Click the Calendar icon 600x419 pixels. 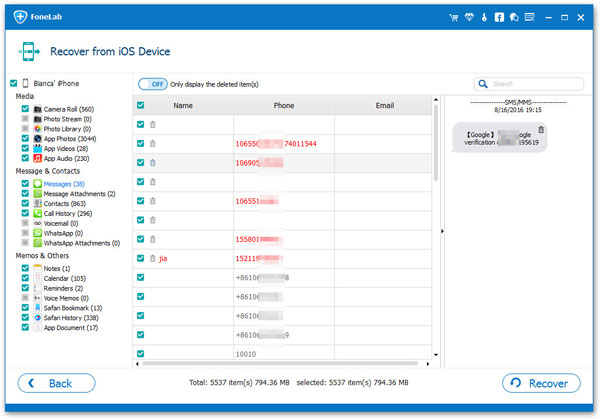[38, 278]
